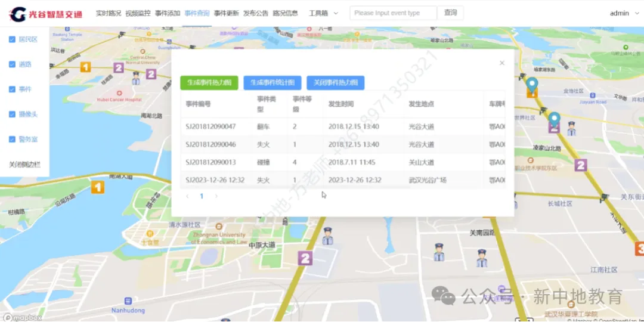This screenshot has height=322, width=644.
Task: Click the mapbox logo
Action: click(x=23, y=317)
